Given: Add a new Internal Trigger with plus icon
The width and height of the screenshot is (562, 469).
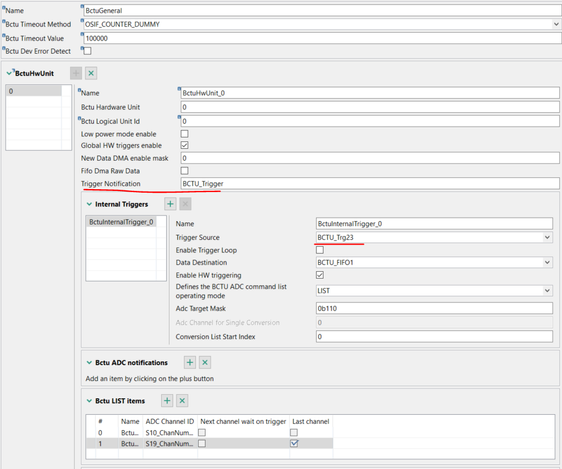Looking at the screenshot, I should pos(170,204).
